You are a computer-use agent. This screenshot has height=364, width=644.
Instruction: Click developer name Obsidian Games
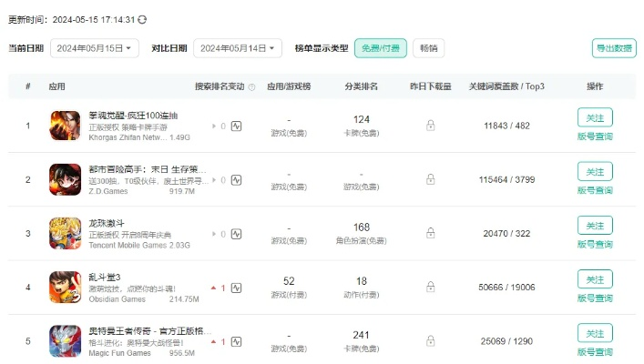[x=118, y=299]
